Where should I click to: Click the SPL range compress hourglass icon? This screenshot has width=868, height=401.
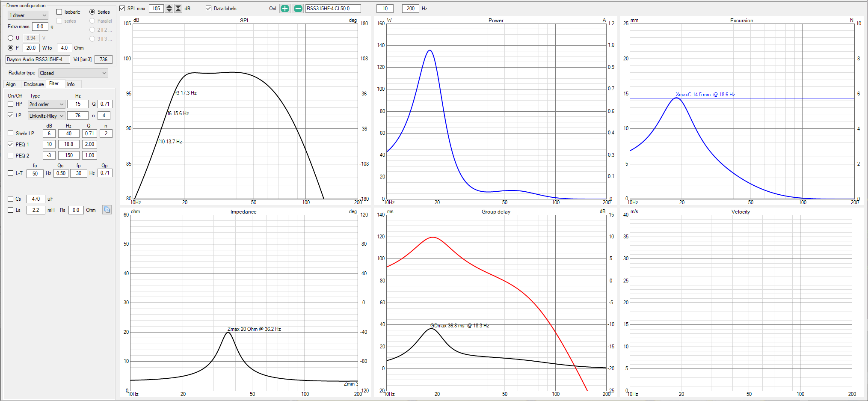(178, 9)
